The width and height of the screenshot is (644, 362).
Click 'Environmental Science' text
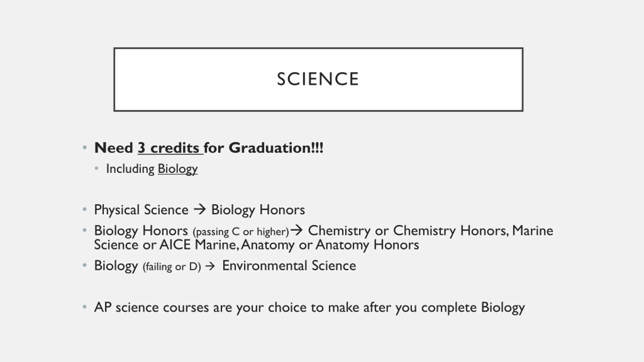(289, 265)
